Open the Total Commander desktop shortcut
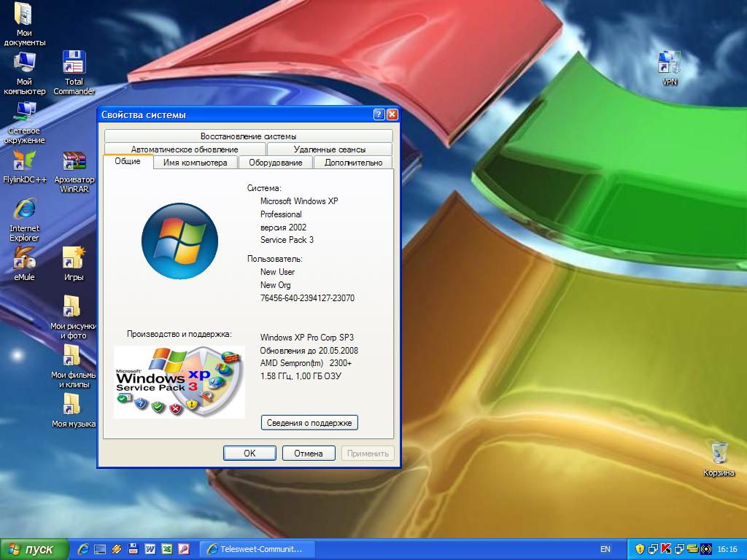Screen dimensions: 747x560 [74, 63]
